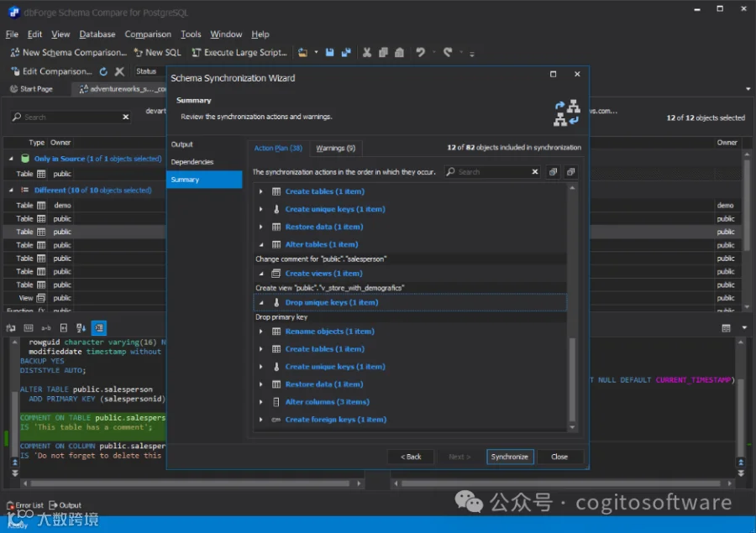This screenshot has height=533, width=756.
Task: Expand Rename objects (1 item) group
Action: (261, 332)
